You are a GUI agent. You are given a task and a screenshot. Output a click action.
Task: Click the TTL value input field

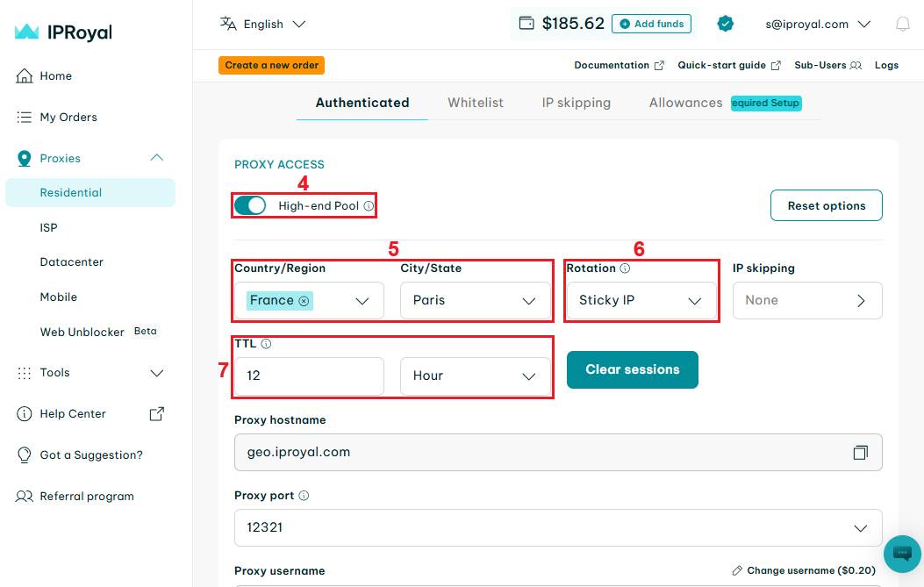tap(309, 376)
